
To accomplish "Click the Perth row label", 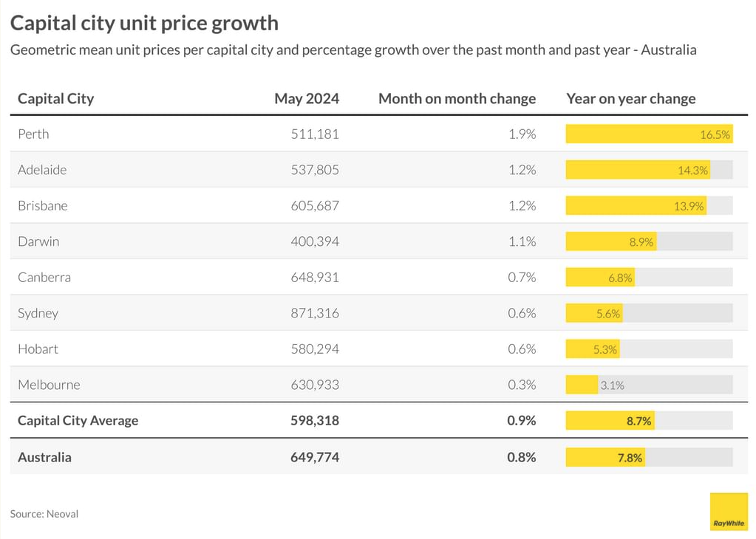I will pos(33,134).
